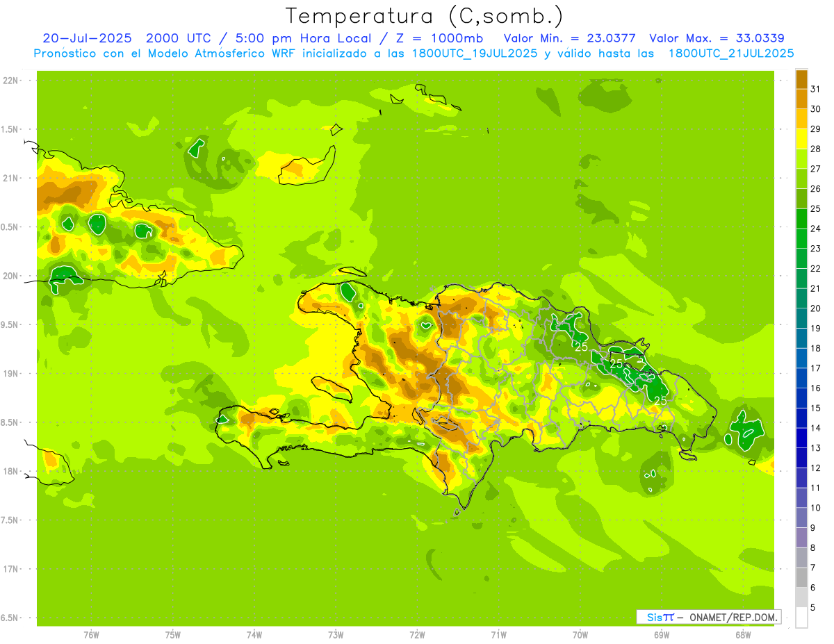Click the '17N' latitude label
Viewport: 834px width, 644px height.
(11, 569)
